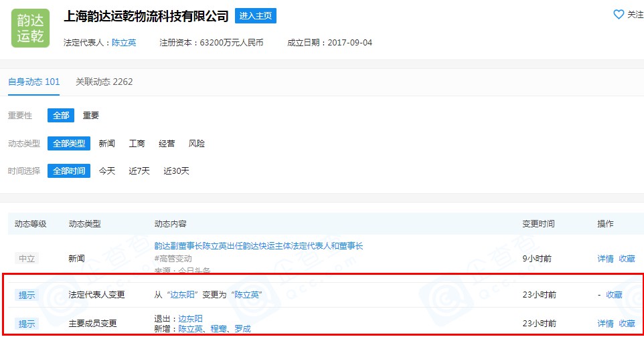Viewport: 644px width, 337px height.
Task: Click the 主要成员变更 type cell
Action: pos(93,324)
